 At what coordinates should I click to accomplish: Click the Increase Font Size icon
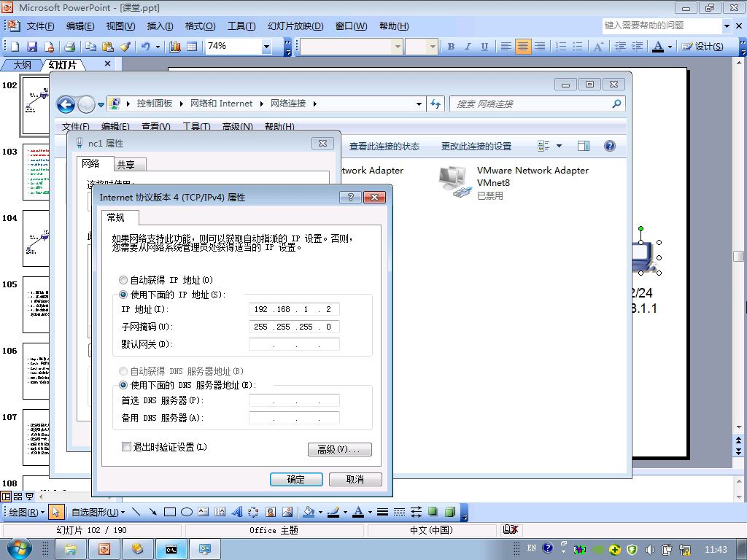(598, 46)
